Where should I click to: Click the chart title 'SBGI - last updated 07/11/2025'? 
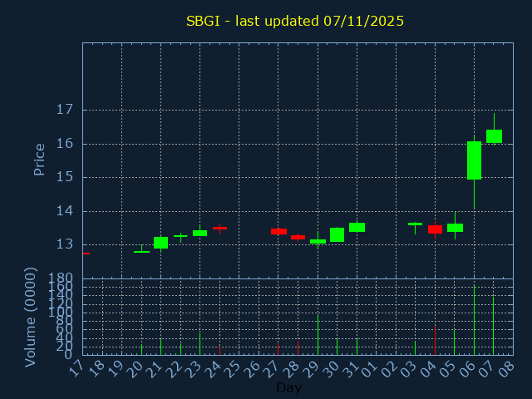tap(295, 21)
